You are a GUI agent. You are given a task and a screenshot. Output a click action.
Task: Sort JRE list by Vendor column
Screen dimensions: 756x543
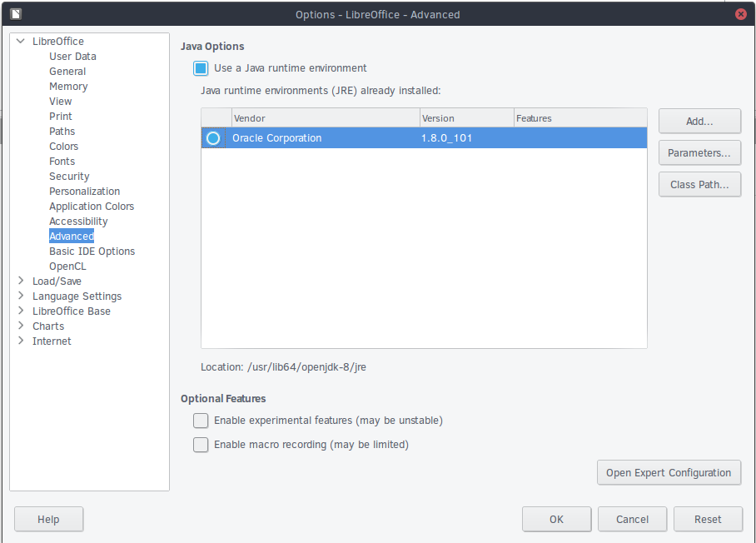click(326, 118)
